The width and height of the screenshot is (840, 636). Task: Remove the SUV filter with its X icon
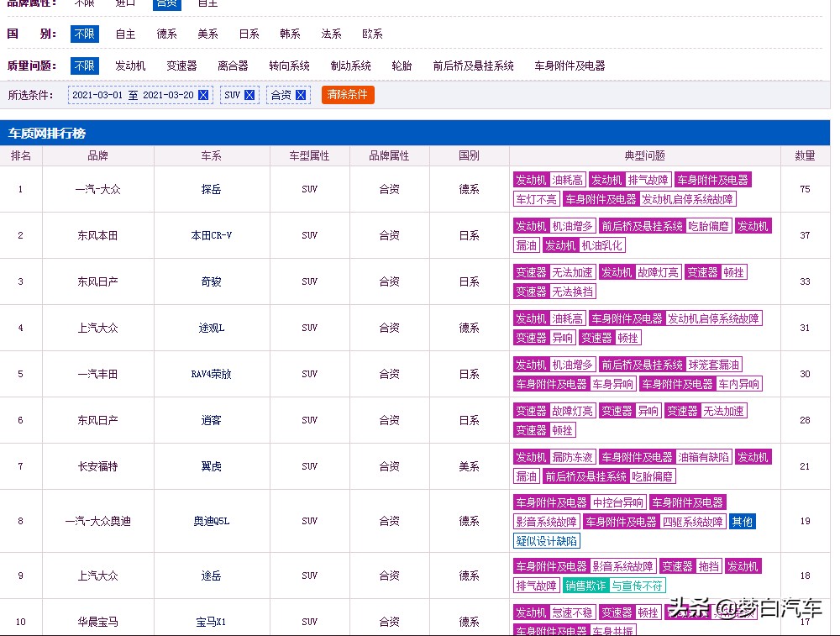point(249,95)
